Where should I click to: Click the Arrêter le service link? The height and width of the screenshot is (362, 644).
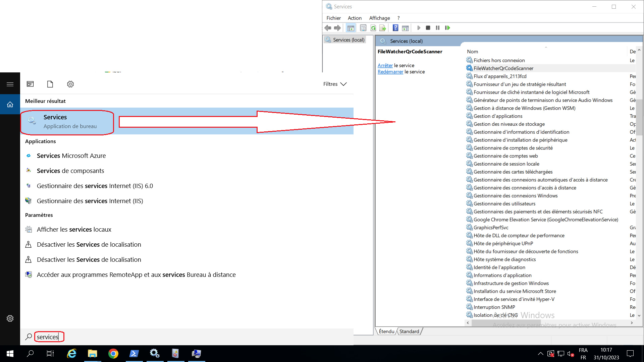click(385, 65)
